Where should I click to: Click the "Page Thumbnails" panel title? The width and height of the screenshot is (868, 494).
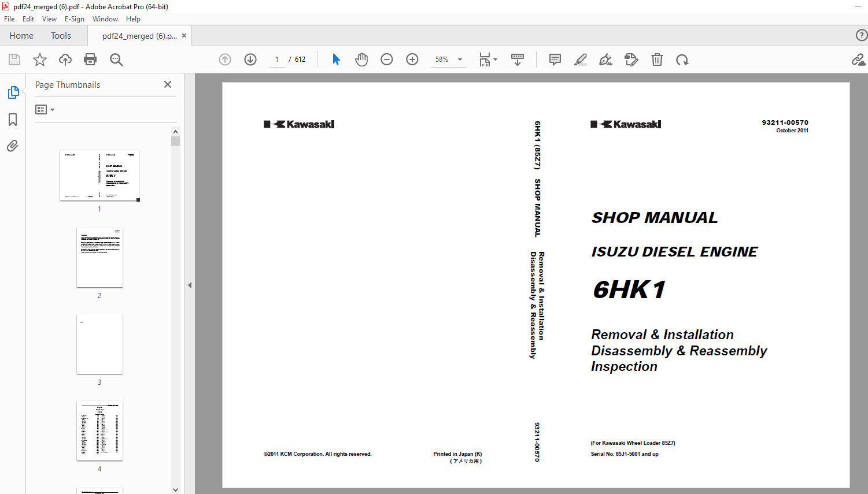(68, 85)
